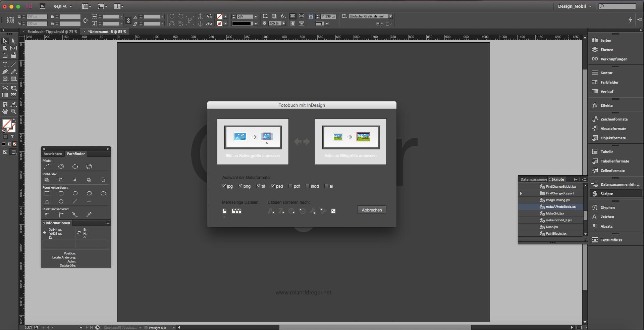Pick the Eyedropper tool
This screenshot has height=330, width=644.
[13, 104]
